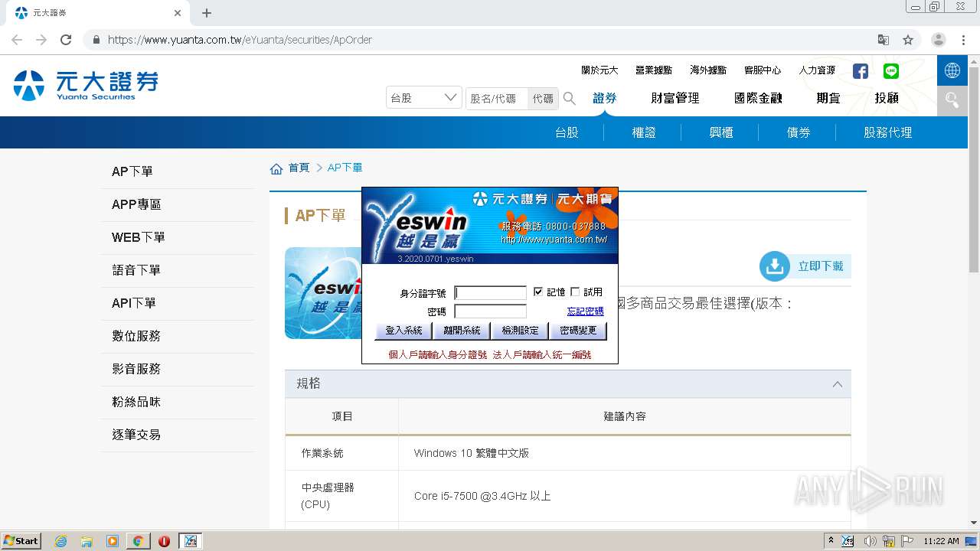Click the stock search magnifier icon
Viewport: 980px width, 551px height.
(570, 98)
